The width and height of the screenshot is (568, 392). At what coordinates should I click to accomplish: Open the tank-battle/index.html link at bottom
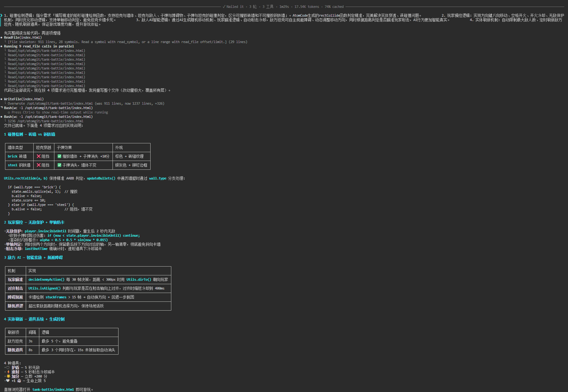(53, 389)
